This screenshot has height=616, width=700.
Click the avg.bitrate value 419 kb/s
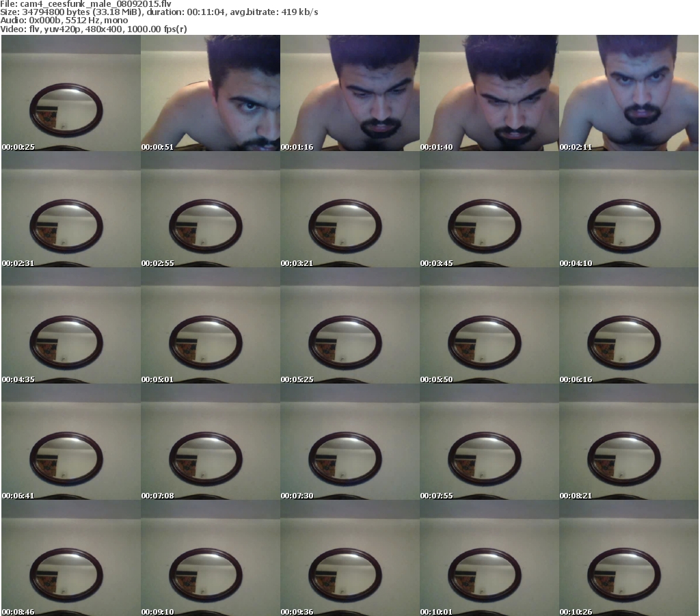tap(299, 12)
